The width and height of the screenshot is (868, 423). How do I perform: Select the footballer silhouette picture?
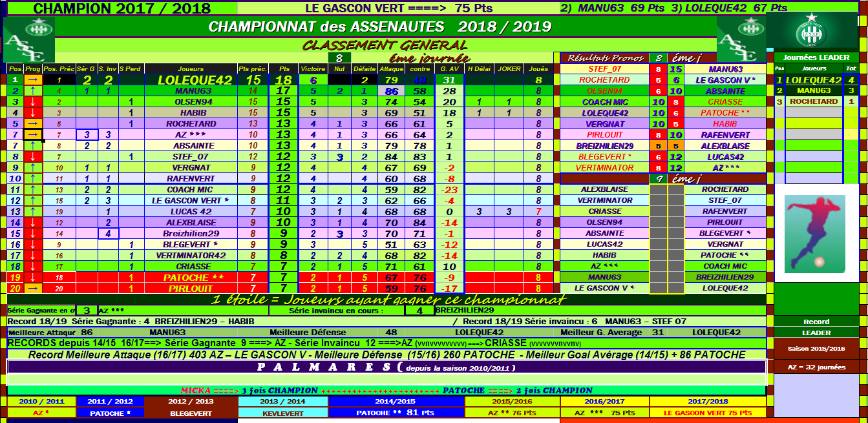click(814, 232)
